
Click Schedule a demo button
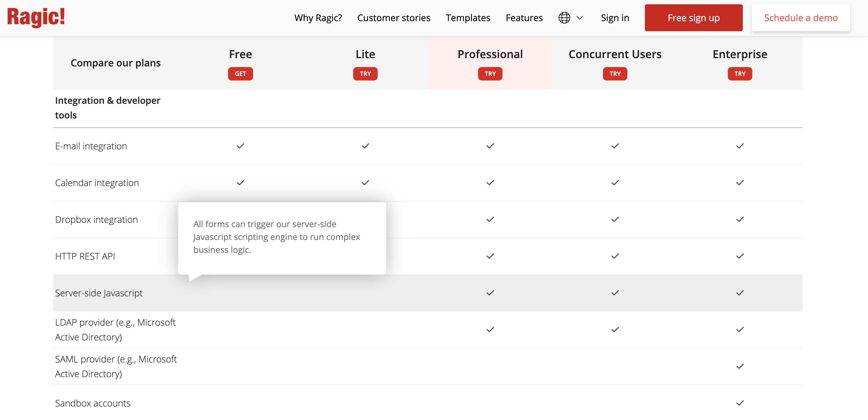tap(801, 18)
